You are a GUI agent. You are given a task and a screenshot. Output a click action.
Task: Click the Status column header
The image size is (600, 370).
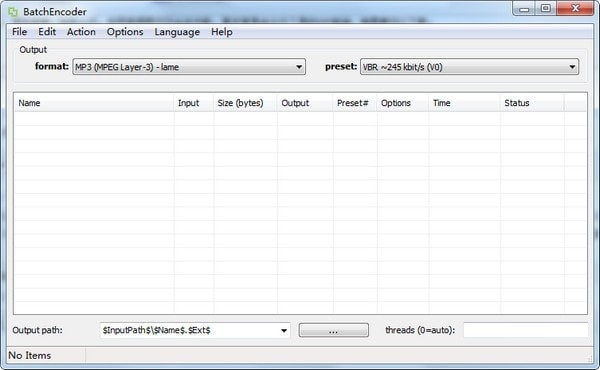[532, 103]
